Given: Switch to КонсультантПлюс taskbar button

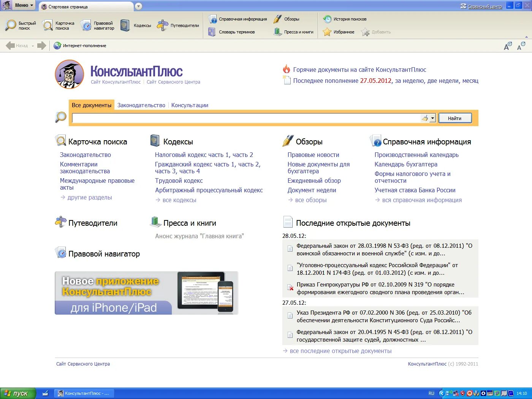Looking at the screenshot, I should tap(84, 393).
